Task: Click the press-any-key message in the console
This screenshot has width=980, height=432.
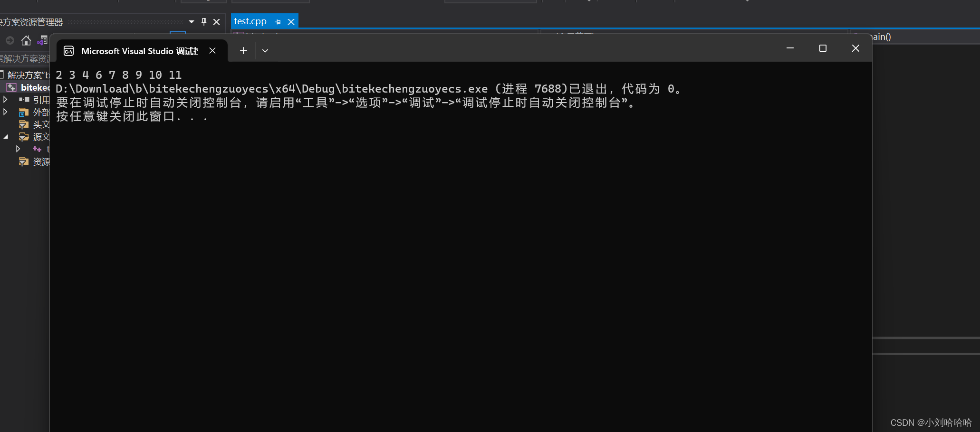Action: coord(132,116)
